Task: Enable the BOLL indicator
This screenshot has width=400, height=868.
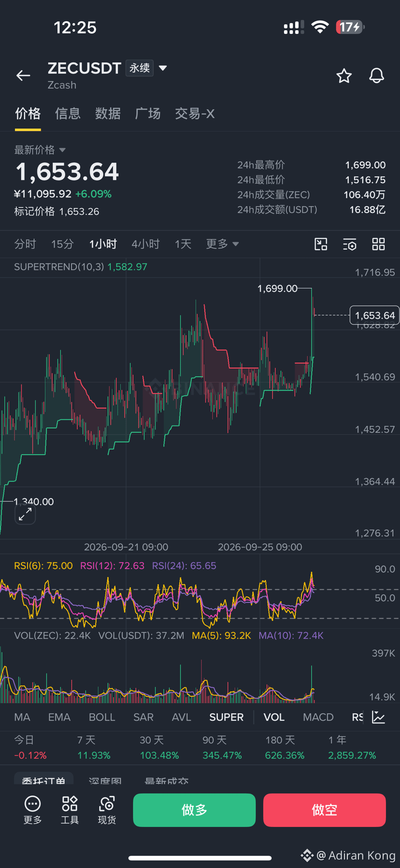Action: [102, 717]
